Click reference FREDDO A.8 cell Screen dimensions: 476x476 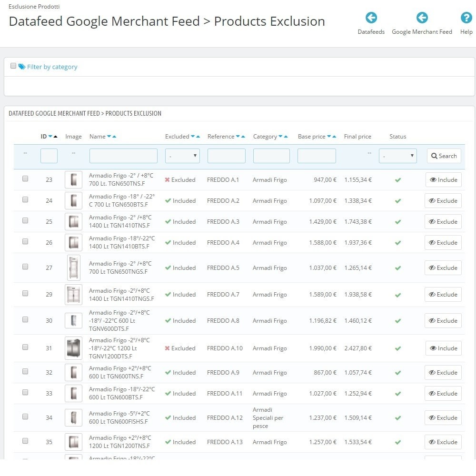pyautogui.click(x=223, y=320)
